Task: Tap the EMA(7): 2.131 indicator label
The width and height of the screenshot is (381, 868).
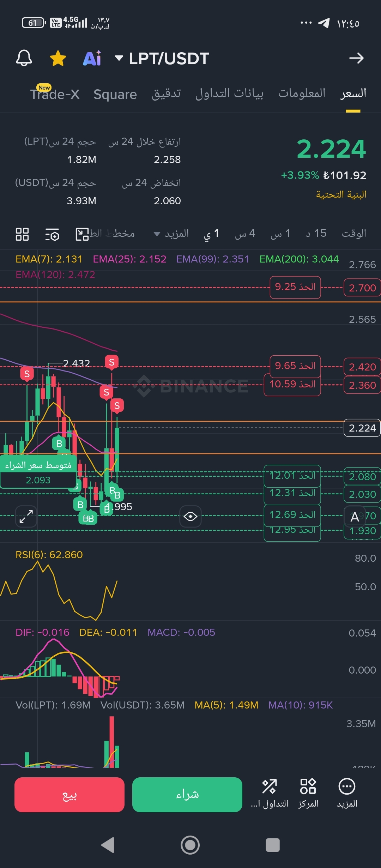Action: point(49,259)
